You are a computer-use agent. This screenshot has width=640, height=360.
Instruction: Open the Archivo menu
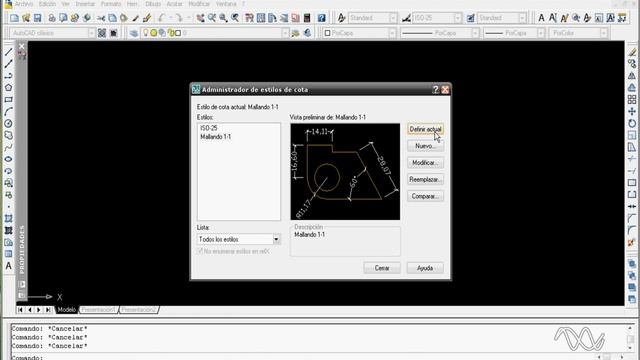[x=24, y=4]
